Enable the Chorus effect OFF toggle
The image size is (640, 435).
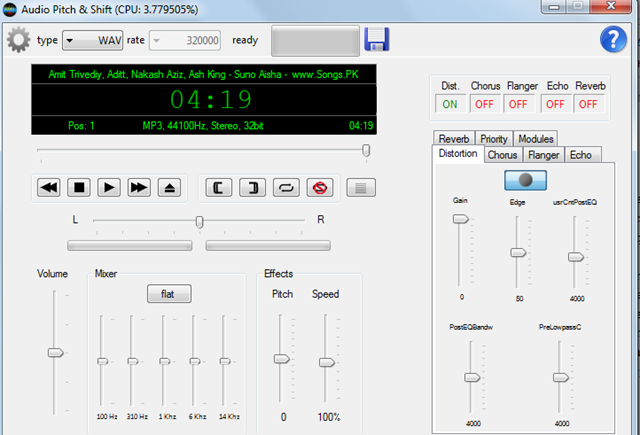(x=484, y=103)
